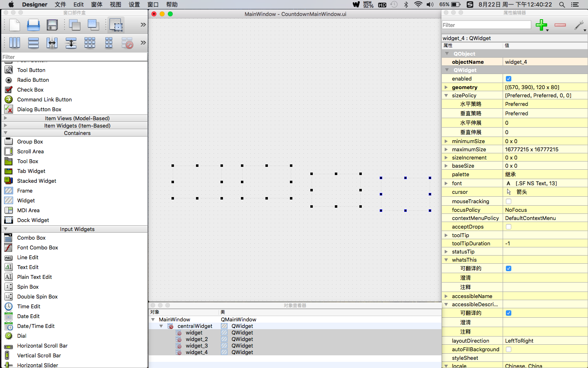Screen dimensions: 588x368
Task: Pick the Stacked Widget container icon
Action: pos(9,181)
